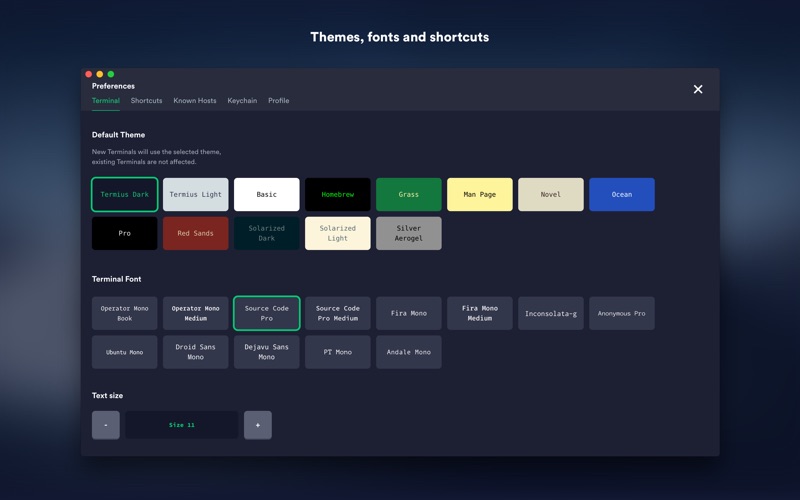Choose the Silver Aerogel theme
This screenshot has height=500, width=800.
[409, 233]
